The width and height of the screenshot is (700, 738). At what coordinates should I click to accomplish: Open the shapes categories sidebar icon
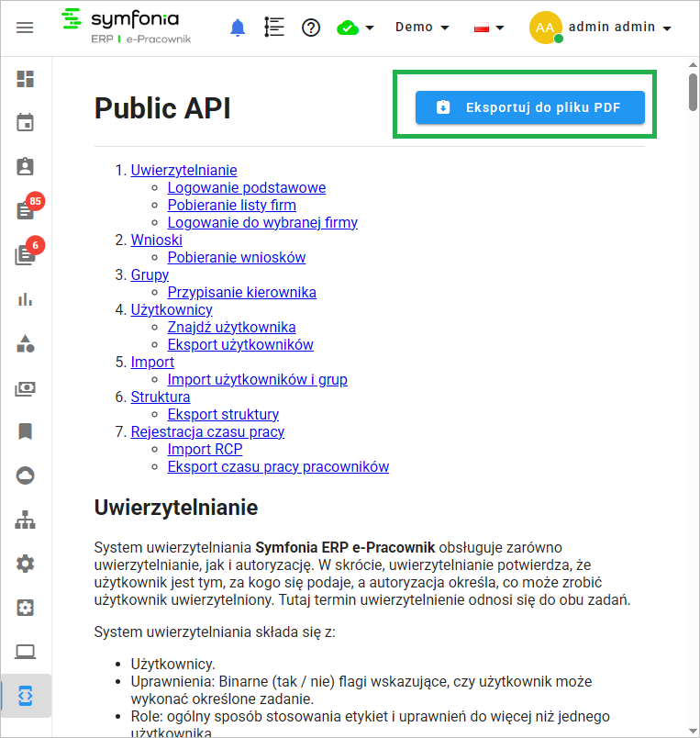point(26,343)
